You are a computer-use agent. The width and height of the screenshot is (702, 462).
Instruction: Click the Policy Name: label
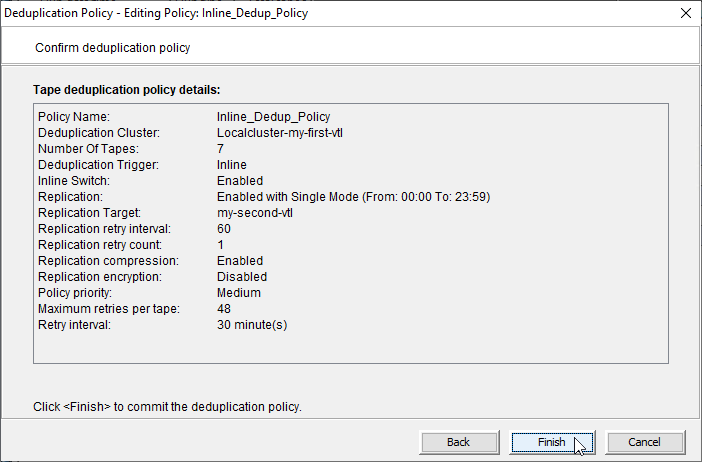click(74, 117)
